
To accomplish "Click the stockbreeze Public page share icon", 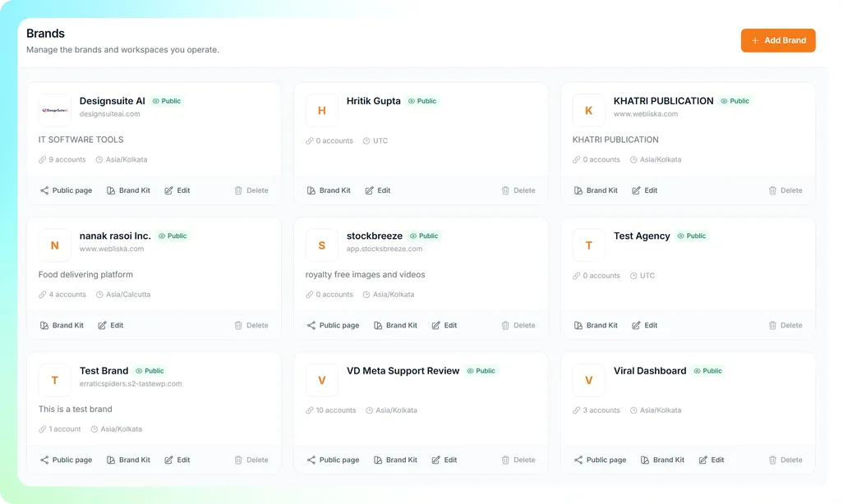I will [x=311, y=325].
